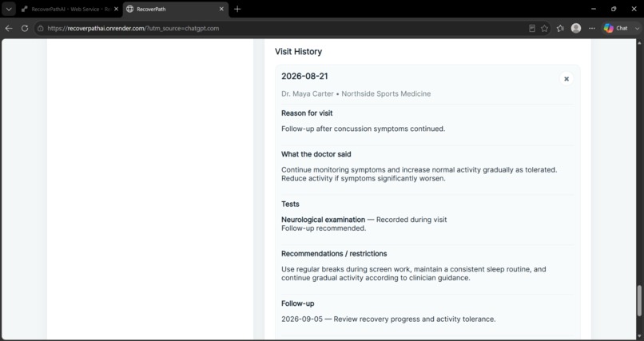Open the reader view icon in address bar
Image resolution: width=644 pixels, height=341 pixels.
(x=532, y=28)
